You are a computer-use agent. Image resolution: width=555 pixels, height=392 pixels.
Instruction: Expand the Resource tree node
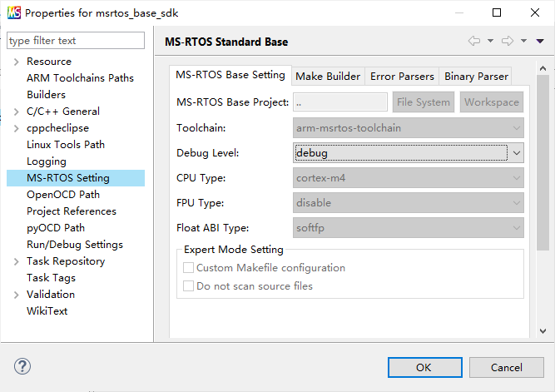coord(16,62)
